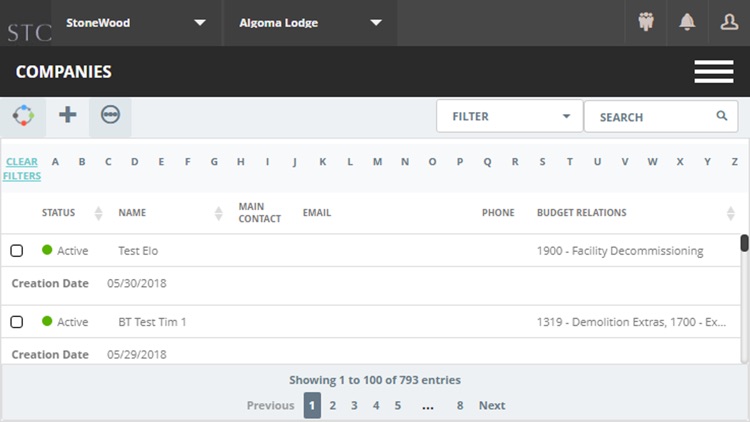Expand the StoneWood dropdown

(x=136, y=23)
